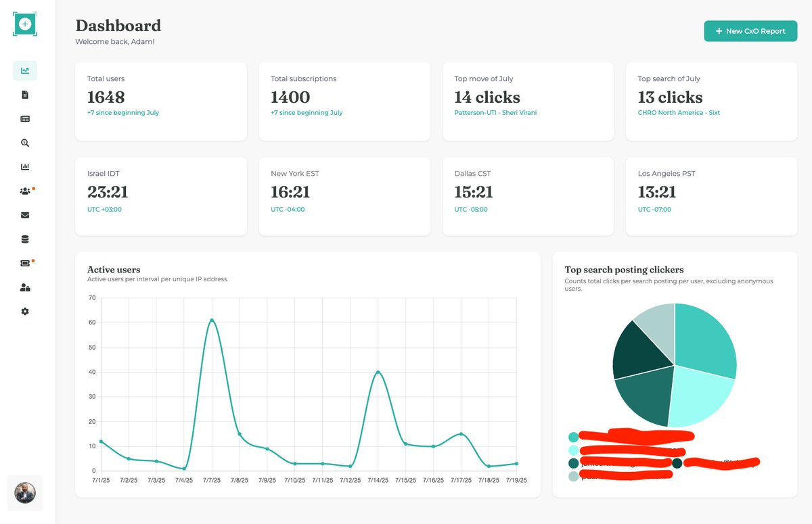
Task: Click the 14 clicks value
Action: click(487, 97)
